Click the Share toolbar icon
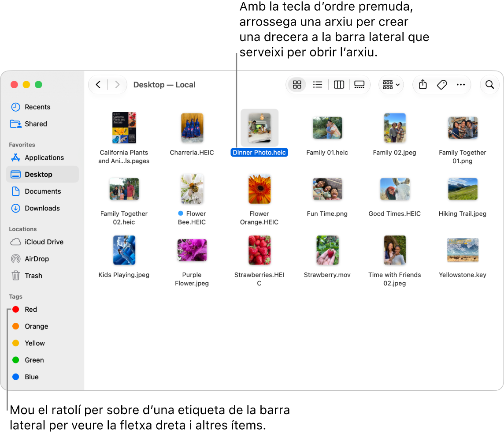This screenshot has width=504, height=434. 422,85
